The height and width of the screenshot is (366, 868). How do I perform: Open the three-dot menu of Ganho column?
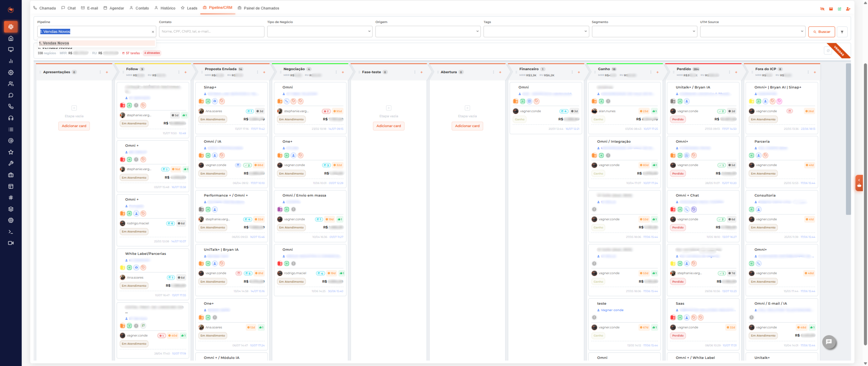tap(651, 72)
